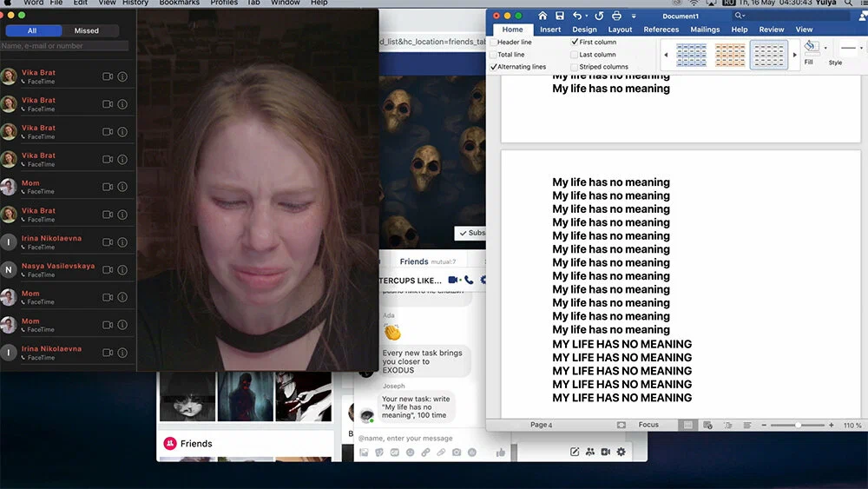Expand the line Style dropdown arrow
The image size is (868, 489).
(x=861, y=48)
